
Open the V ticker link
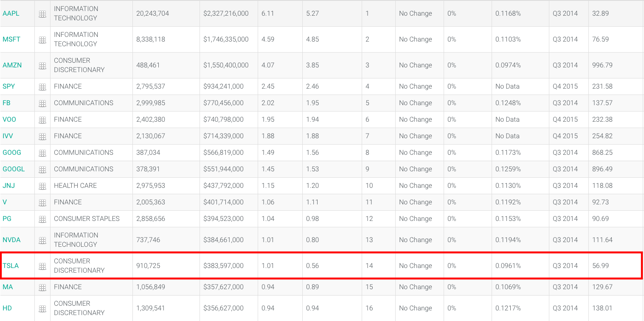point(5,202)
